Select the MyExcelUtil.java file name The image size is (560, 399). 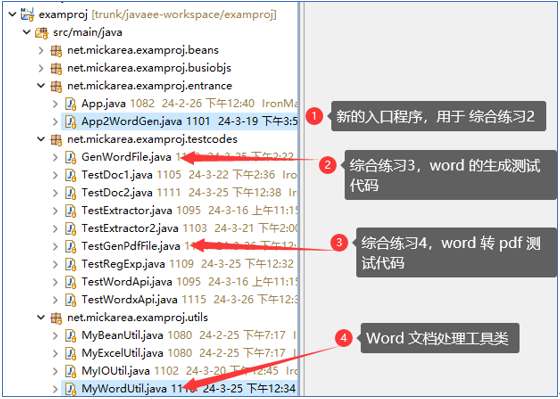tap(122, 354)
